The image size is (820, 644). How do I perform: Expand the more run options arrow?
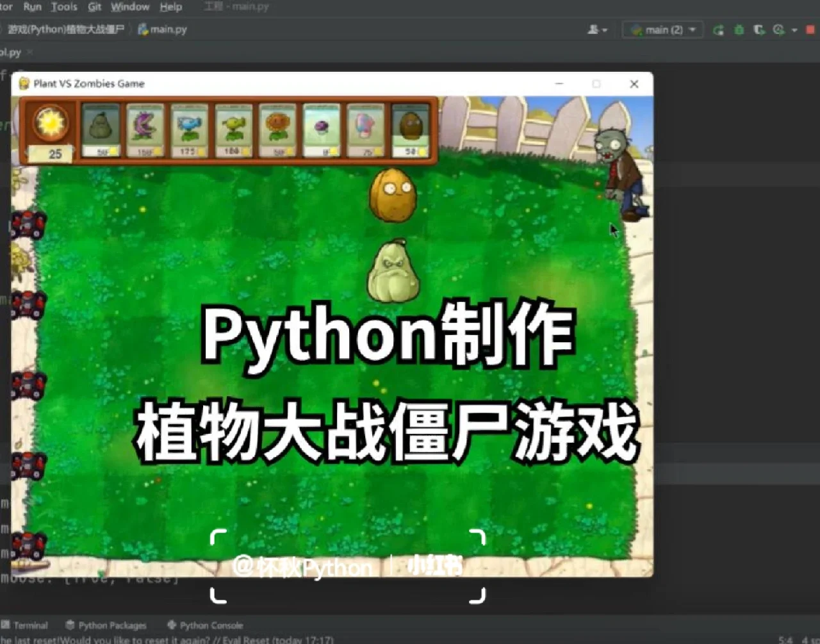pos(794,30)
